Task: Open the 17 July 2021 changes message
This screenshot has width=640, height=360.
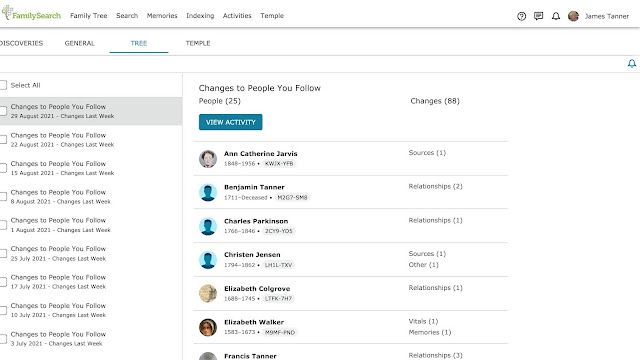Action: [x=91, y=282]
